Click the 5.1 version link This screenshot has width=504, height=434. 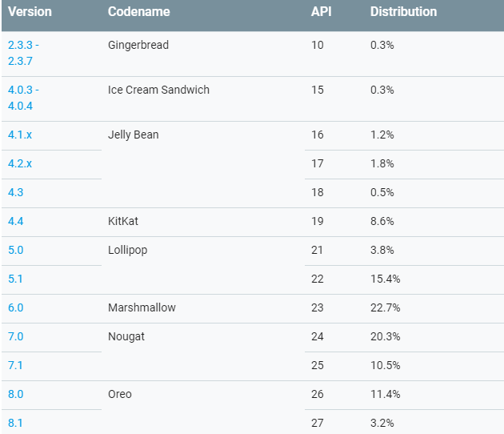point(16,279)
